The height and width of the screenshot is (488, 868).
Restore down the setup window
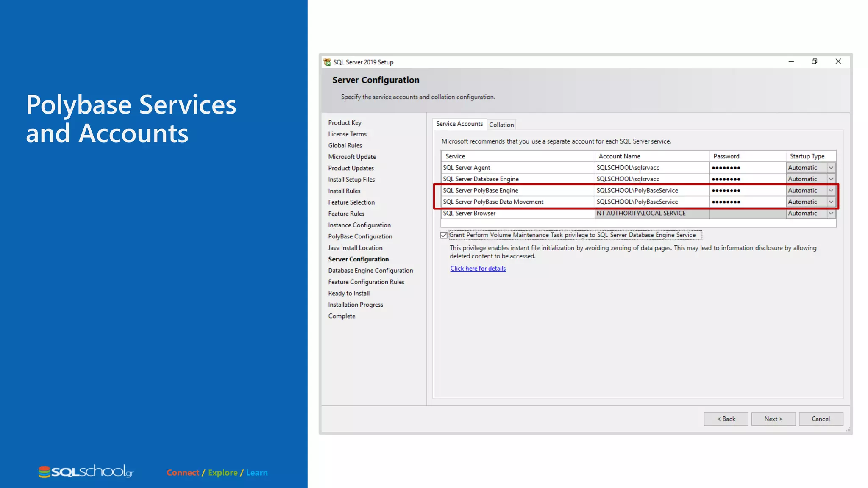814,61
